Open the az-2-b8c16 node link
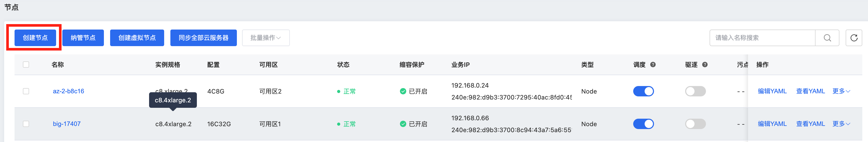This screenshot has width=868, height=142. (x=68, y=91)
